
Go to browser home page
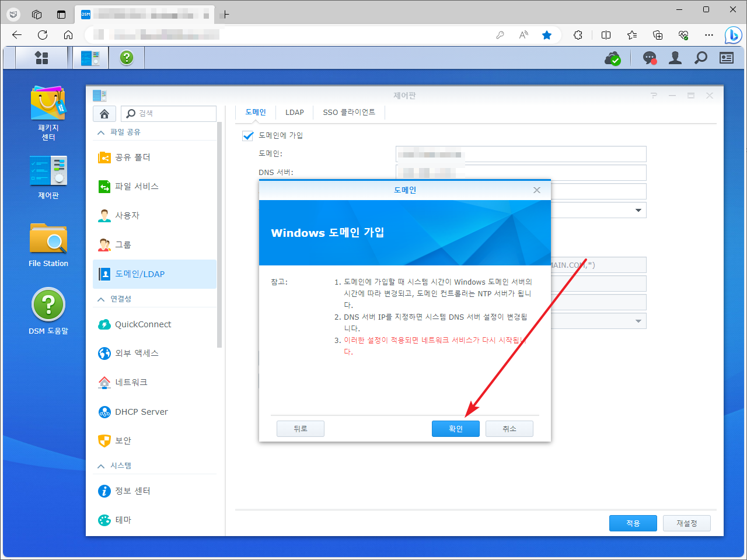pyautogui.click(x=68, y=35)
